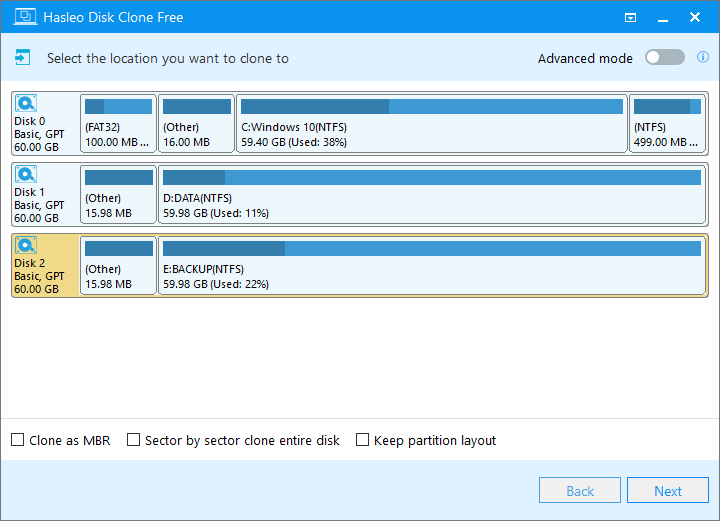The height and width of the screenshot is (521, 720).
Task: Click the D:DATA usage bar
Action: tap(432, 178)
